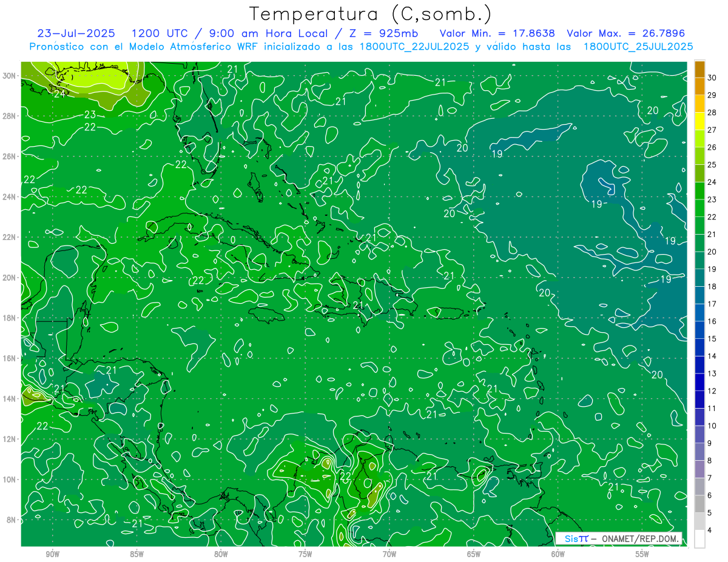Click the legend swatch between 21 and 22
The height and width of the screenshot is (562, 728).
point(699,226)
